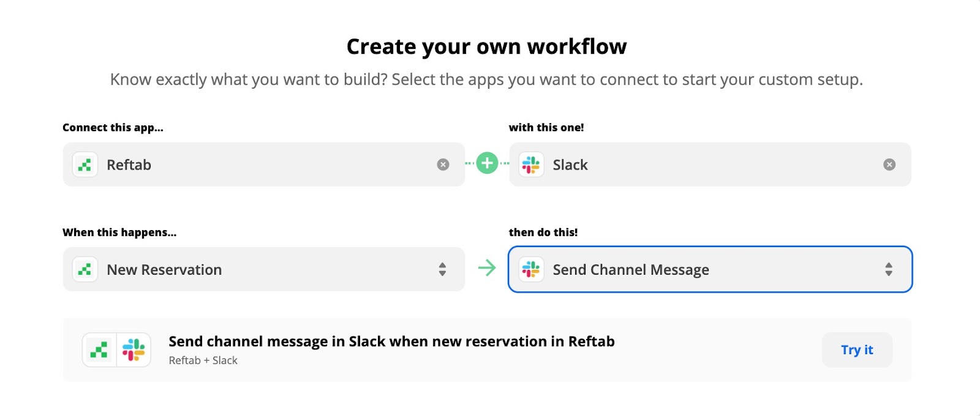Click the green arrow between trigger and action
This screenshot has width=980, height=416.
pos(487,268)
